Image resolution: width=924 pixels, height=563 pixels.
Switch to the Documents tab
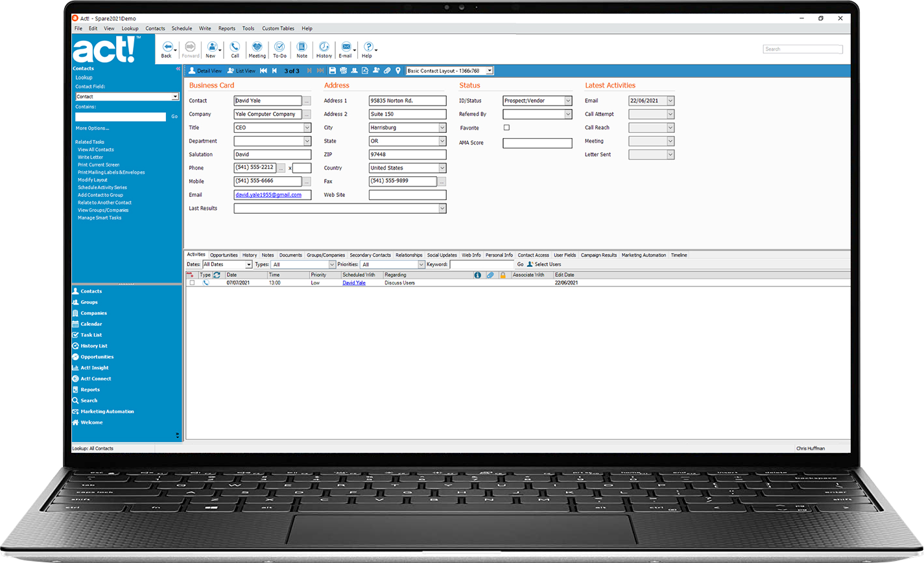290,255
